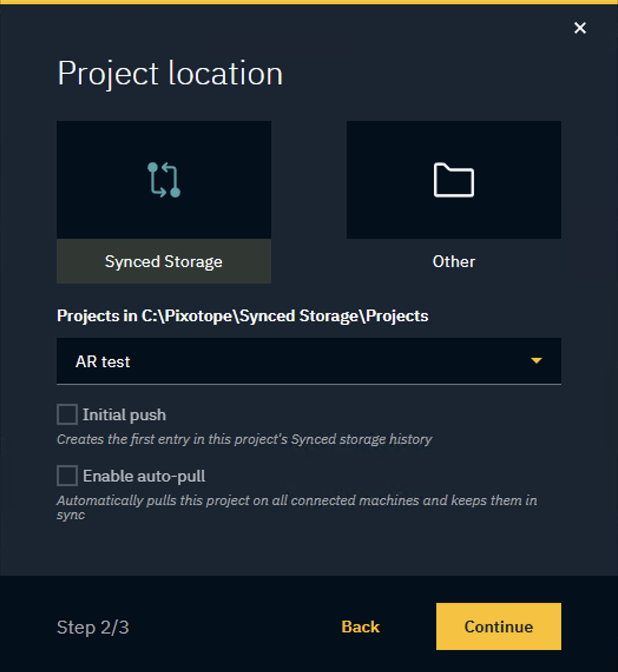Collapse the projects dropdown via its chevron
The height and width of the screenshot is (672, 618).
pos(536,361)
